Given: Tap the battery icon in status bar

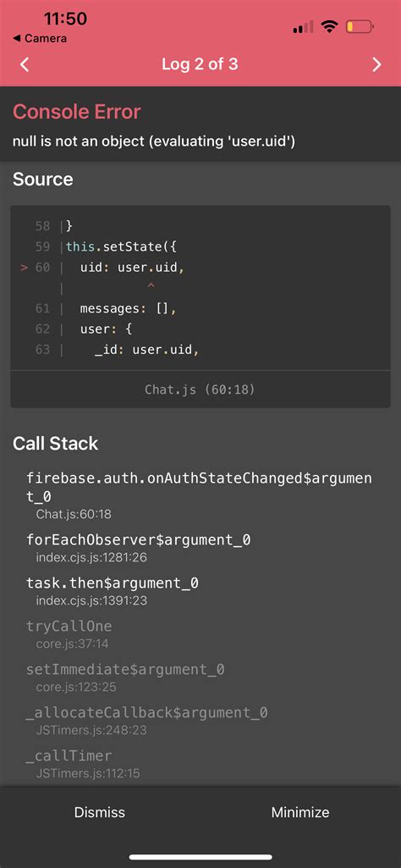Looking at the screenshot, I should pyautogui.click(x=360, y=26).
